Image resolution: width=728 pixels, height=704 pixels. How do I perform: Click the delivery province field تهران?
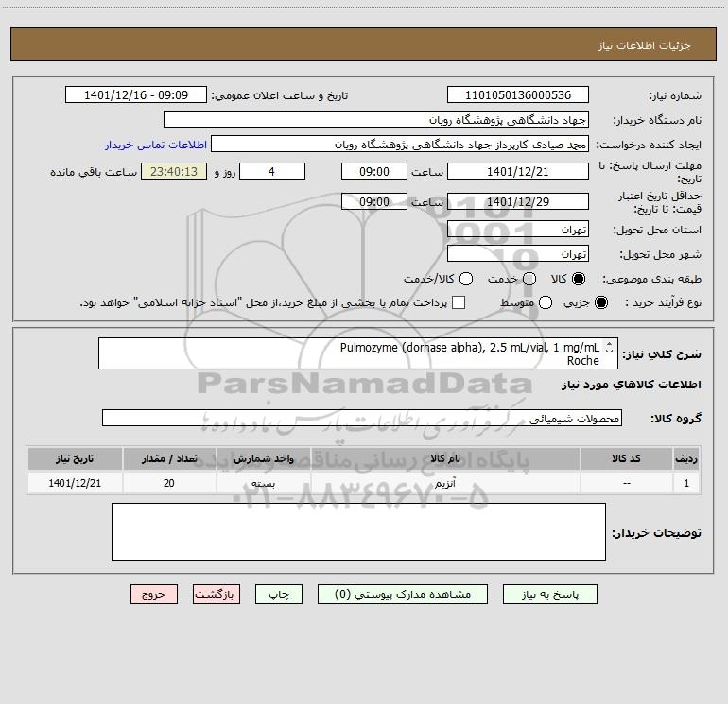[x=518, y=229]
